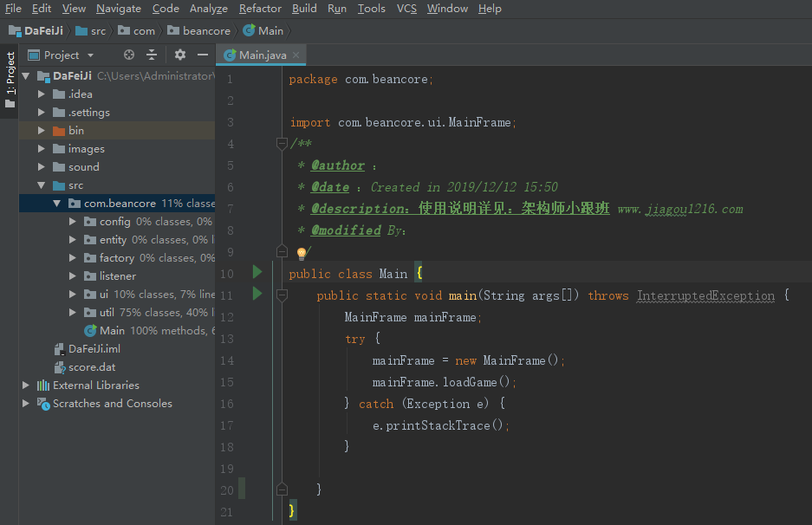Hide the Project panel with the minus icon

(203, 55)
